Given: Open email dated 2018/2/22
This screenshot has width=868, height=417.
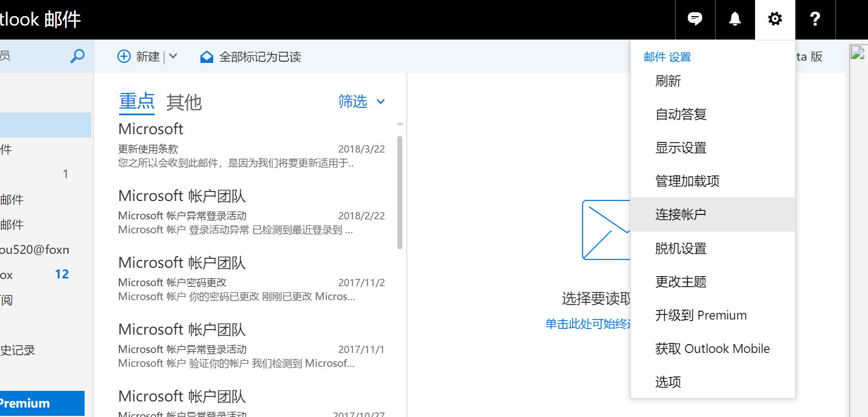Looking at the screenshot, I should [251, 212].
